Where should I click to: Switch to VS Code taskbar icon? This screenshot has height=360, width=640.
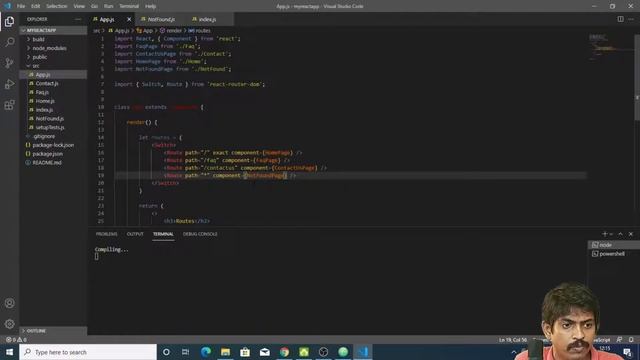[363, 352]
